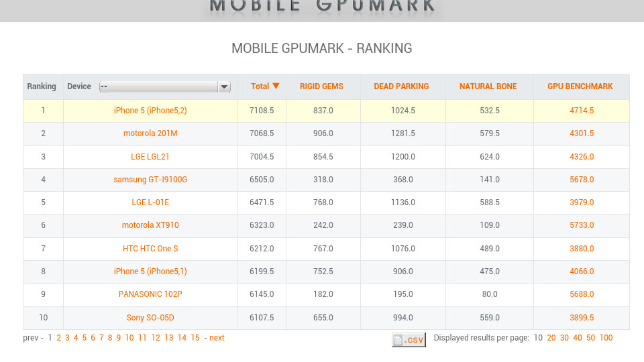Show 30 results per page
Image resolution: width=644 pixels, height=362 pixels.
pyautogui.click(x=564, y=338)
